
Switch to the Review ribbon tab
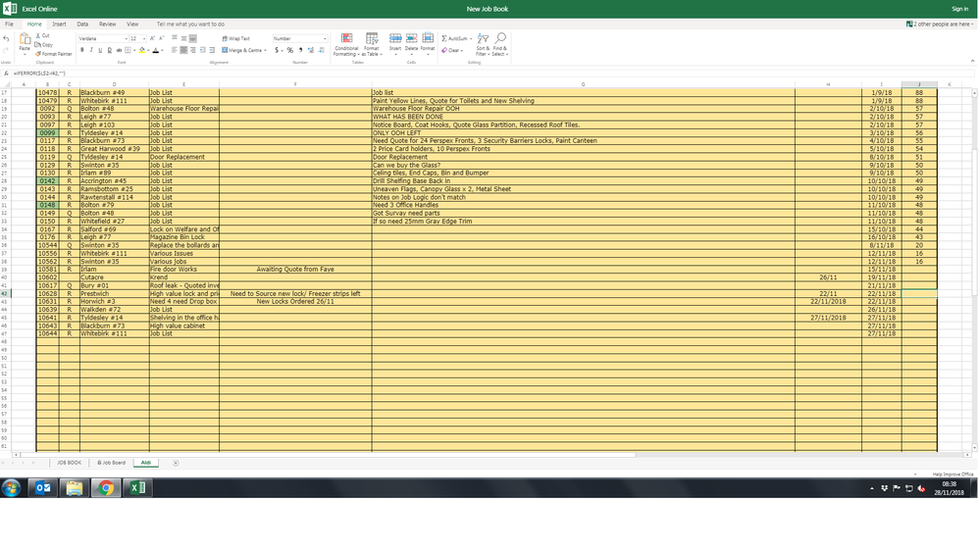(x=108, y=24)
